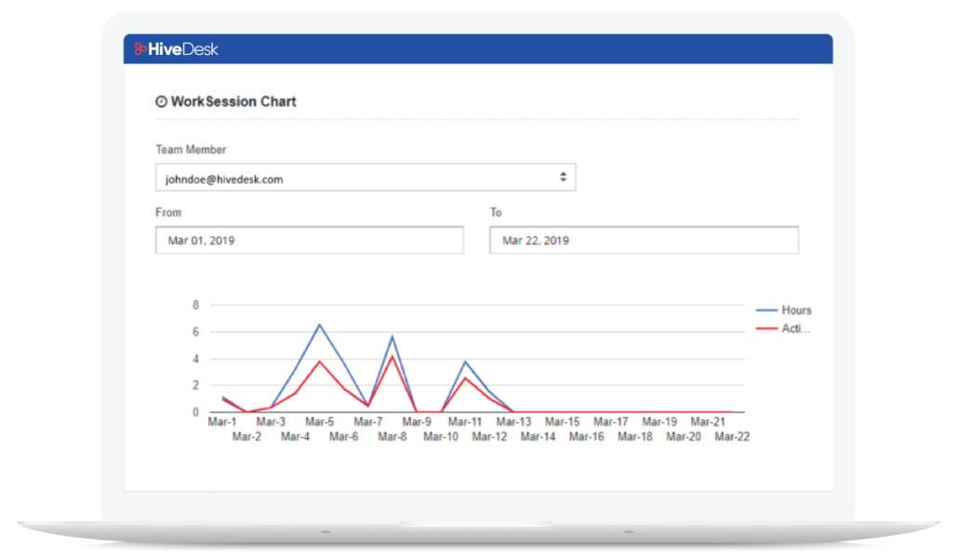The width and height of the screenshot is (958, 560).
Task: Open the From date field
Action: click(x=309, y=240)
